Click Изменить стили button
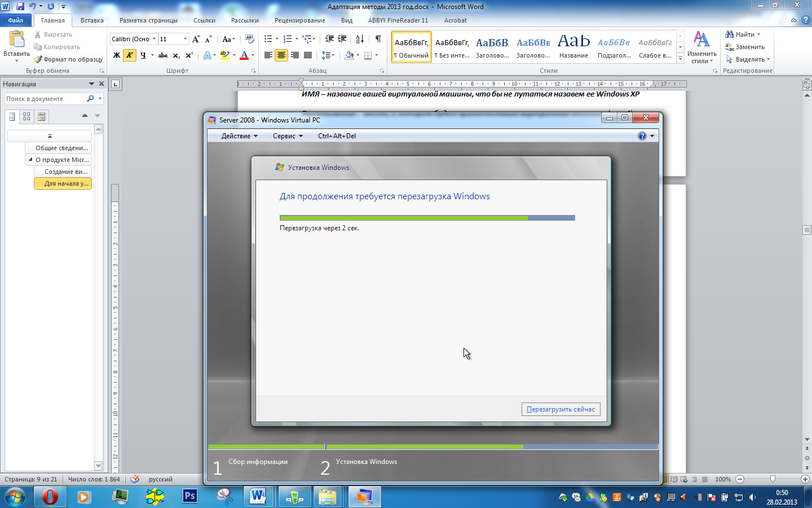 tap(701, 47)
